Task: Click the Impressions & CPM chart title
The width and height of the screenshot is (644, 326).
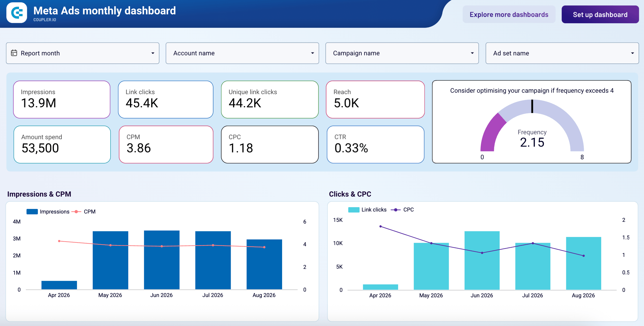Action: (x=39, y=194)
